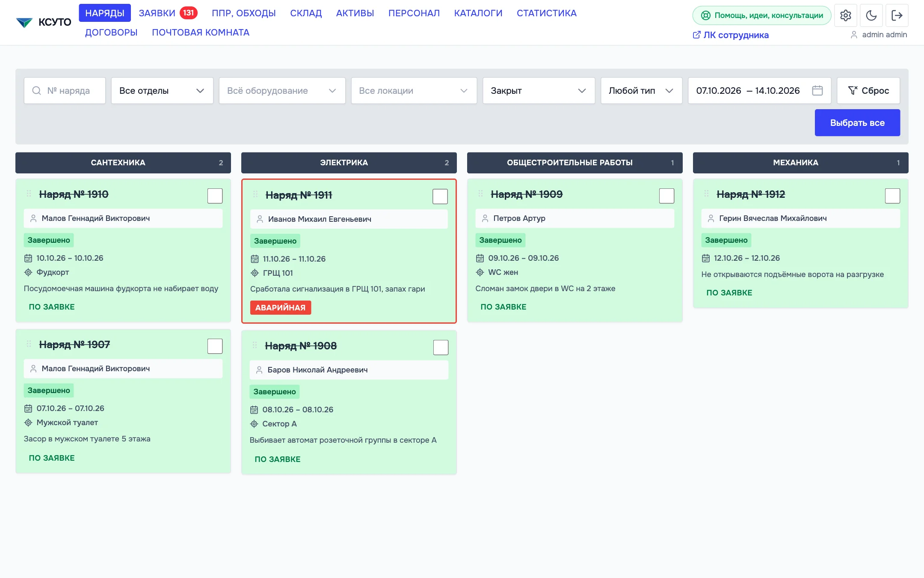This screenshot has height=578, width=924.
Task: Open calendar icon in date range field
Action: (x=817, y=90)
